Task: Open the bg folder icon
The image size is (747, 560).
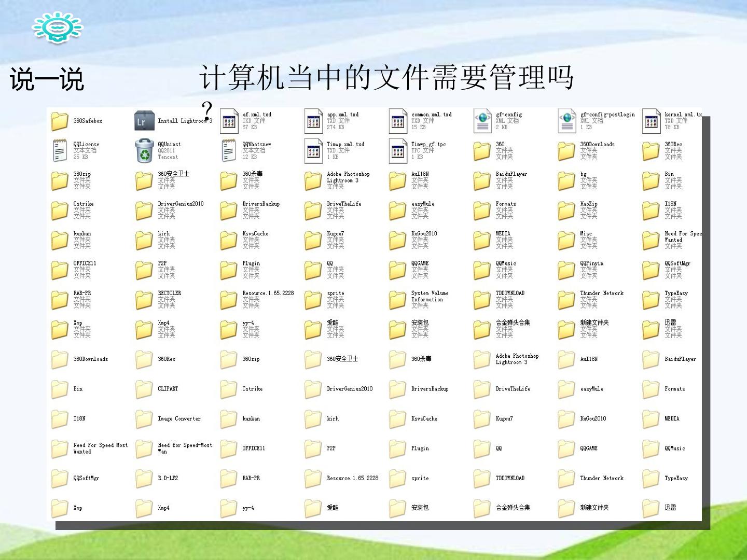Action: coord(566,180)
